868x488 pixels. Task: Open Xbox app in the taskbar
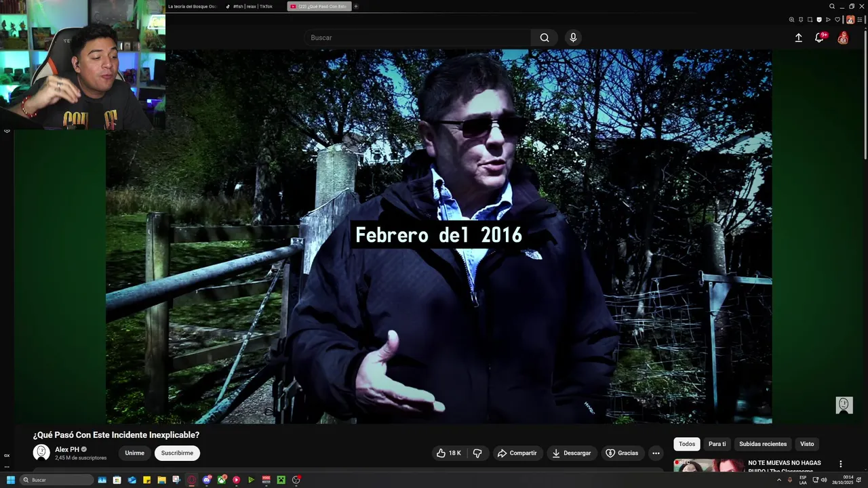coord(222,480)
